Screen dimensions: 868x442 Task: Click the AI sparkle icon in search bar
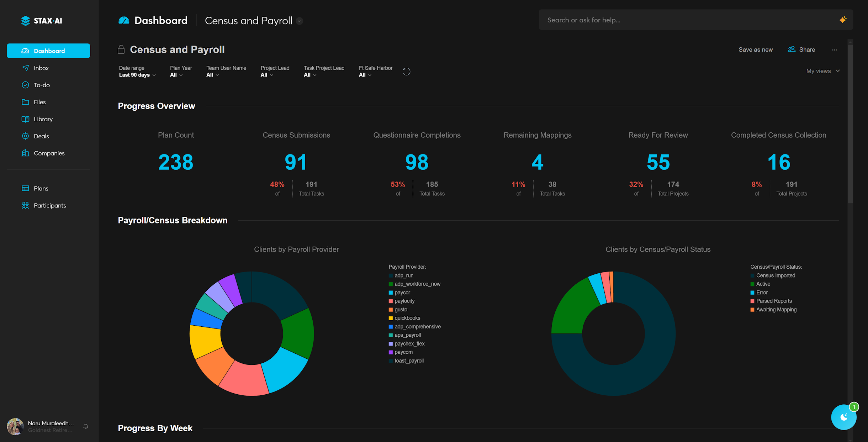[843, 20]
